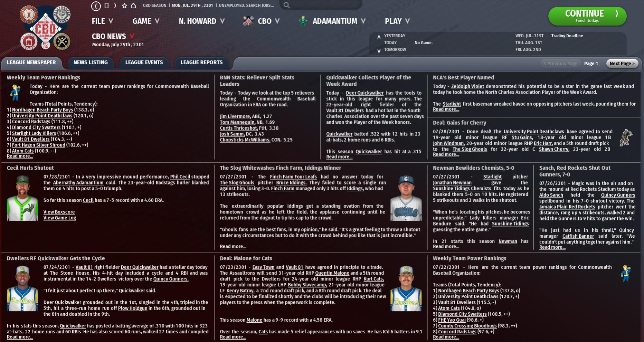
Task: Click the star bookmark icon
Action: (124, 6)
